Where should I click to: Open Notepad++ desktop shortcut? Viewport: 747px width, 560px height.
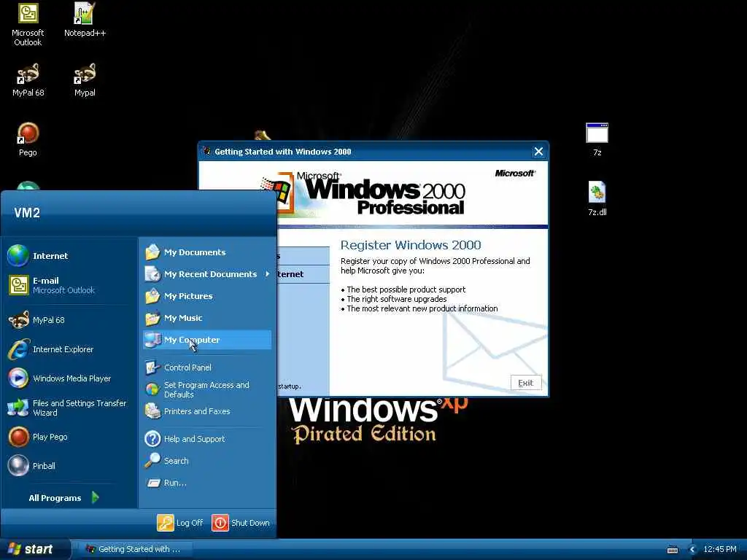(85, 20)
